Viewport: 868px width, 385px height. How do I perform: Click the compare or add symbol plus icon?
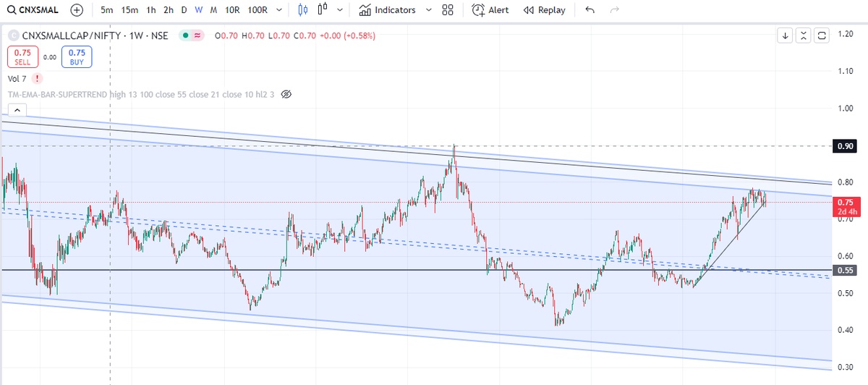tap(77, 10)
